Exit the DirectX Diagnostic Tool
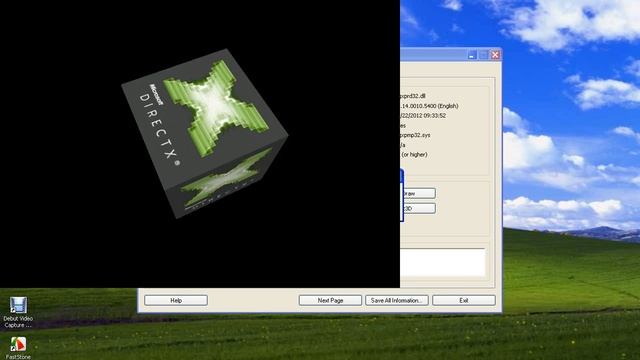This screenshot has width=640, height=360. coord(464,300)
